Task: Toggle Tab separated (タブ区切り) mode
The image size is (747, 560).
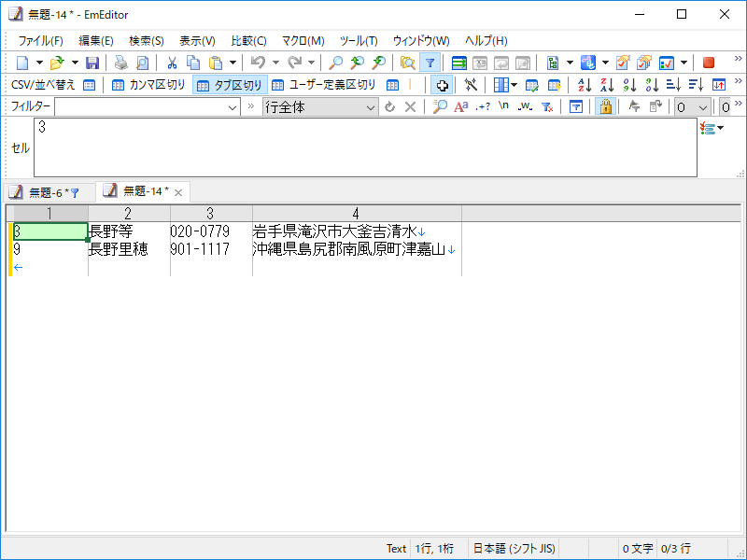Action: (x=230, y=85)
